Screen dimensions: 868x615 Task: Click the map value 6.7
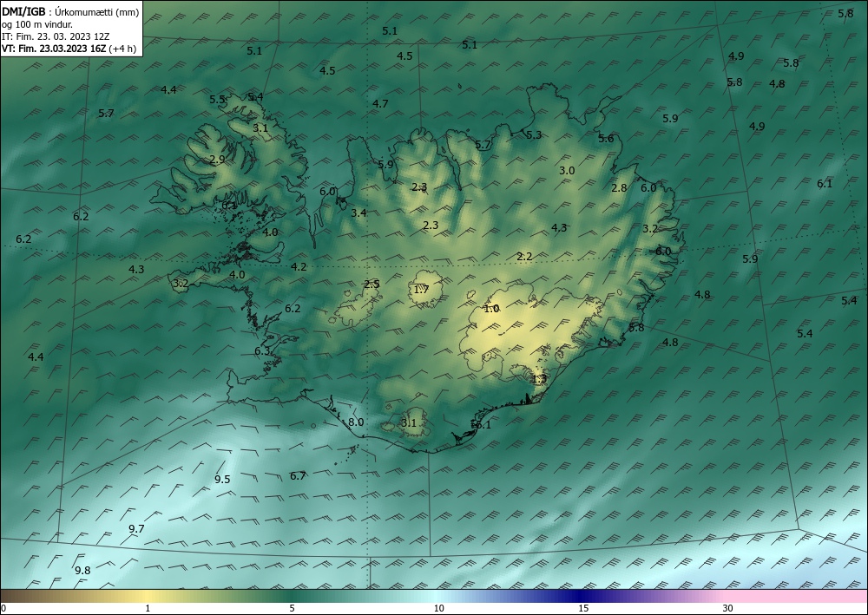pyautogui.click(x=298, y=475)
